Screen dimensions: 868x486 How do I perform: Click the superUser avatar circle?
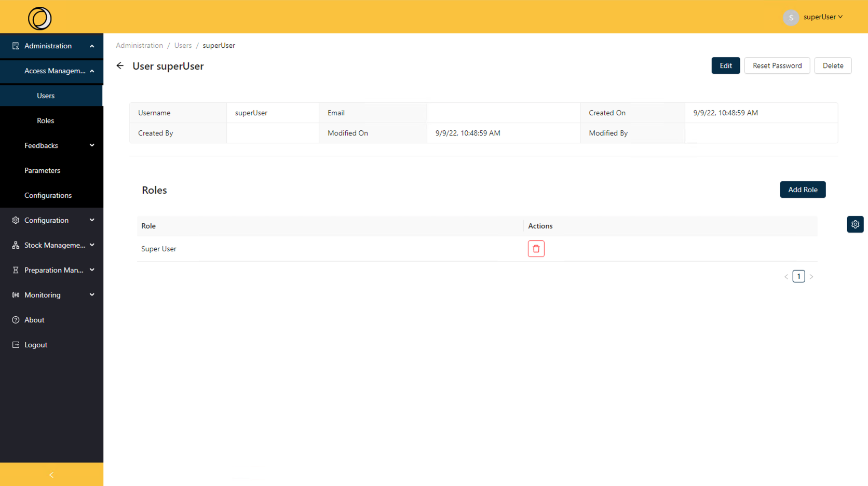790,17
